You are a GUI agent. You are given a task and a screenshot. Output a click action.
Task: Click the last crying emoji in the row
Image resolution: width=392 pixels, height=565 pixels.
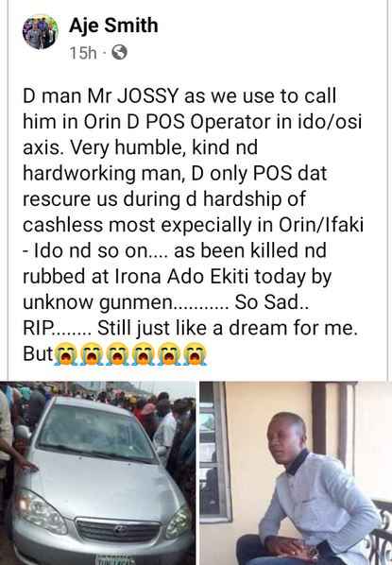click(196, 354)
